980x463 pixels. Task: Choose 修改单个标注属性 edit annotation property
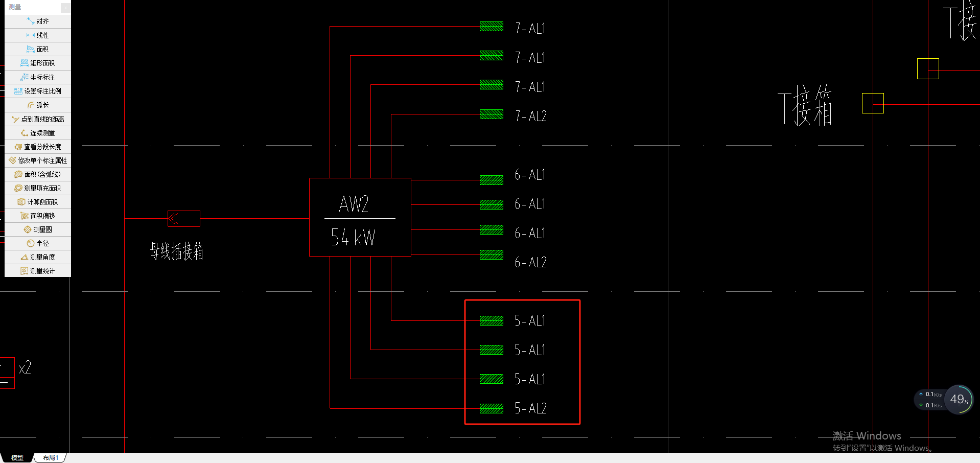[38, 160]
